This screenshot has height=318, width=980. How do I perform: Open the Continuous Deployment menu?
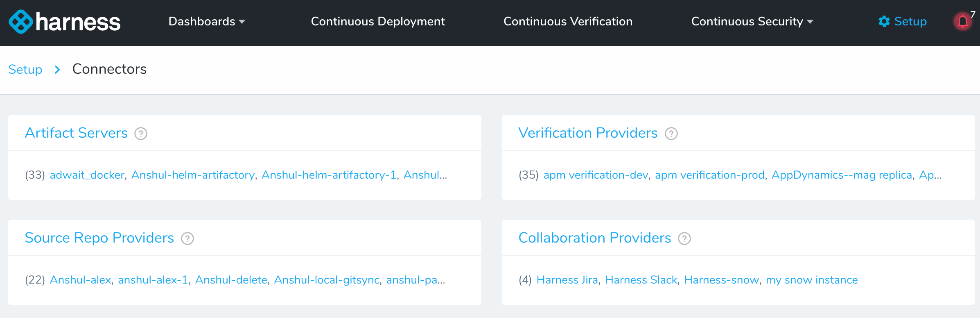(x=378, y=21)
